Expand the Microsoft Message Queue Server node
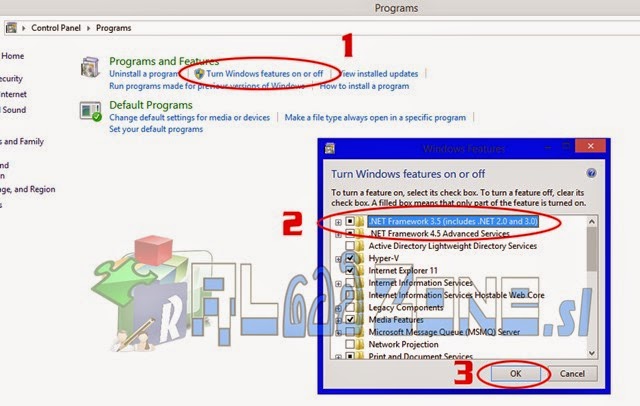This screenshot has height=406, width=640. coord(338,333)
